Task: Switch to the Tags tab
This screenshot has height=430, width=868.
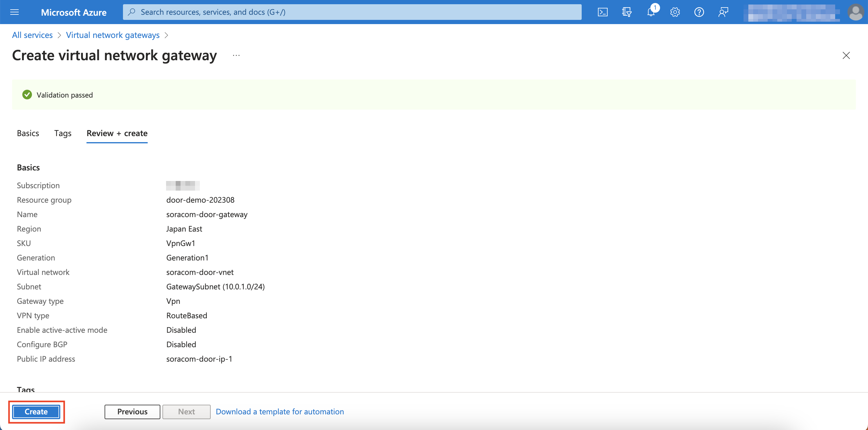Action: tap(63, 133)
